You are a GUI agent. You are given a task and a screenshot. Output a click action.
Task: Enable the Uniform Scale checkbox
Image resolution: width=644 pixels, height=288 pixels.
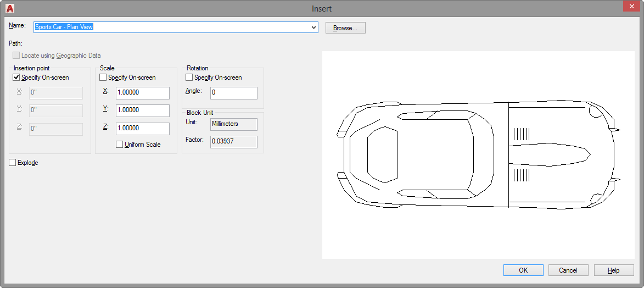pyautogui.click(x=120, y=145)
